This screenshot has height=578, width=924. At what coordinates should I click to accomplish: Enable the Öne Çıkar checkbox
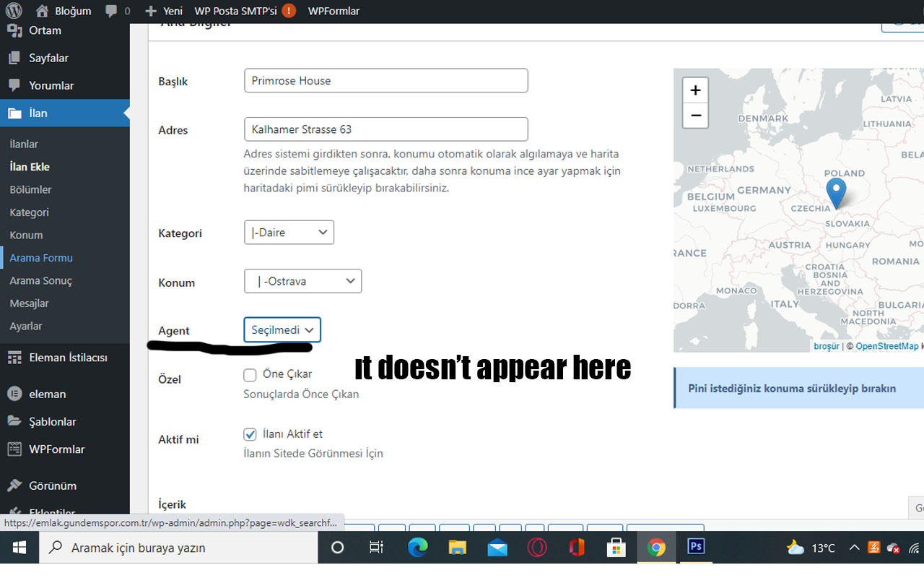click(250, 375)
